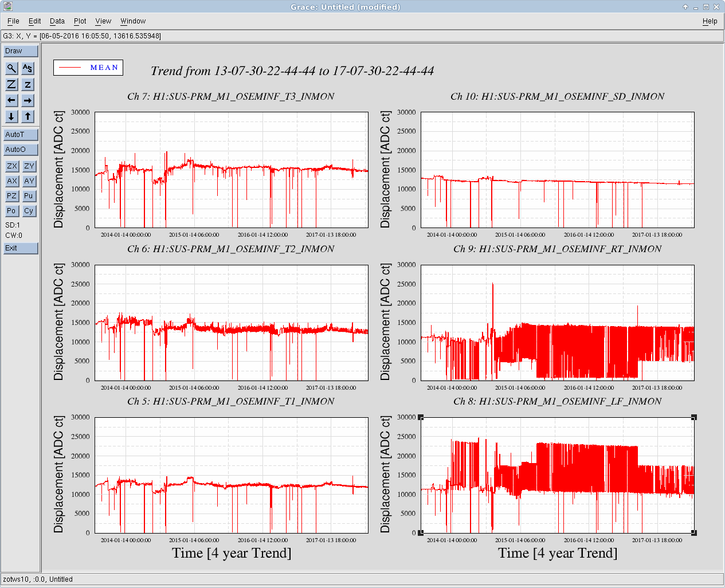Click the 'Ch 8: H1:SUS-PRM_M1_OSEMINF_LF_INMON' title
This screenshot has width=725, height=588.
coord(557,401)
